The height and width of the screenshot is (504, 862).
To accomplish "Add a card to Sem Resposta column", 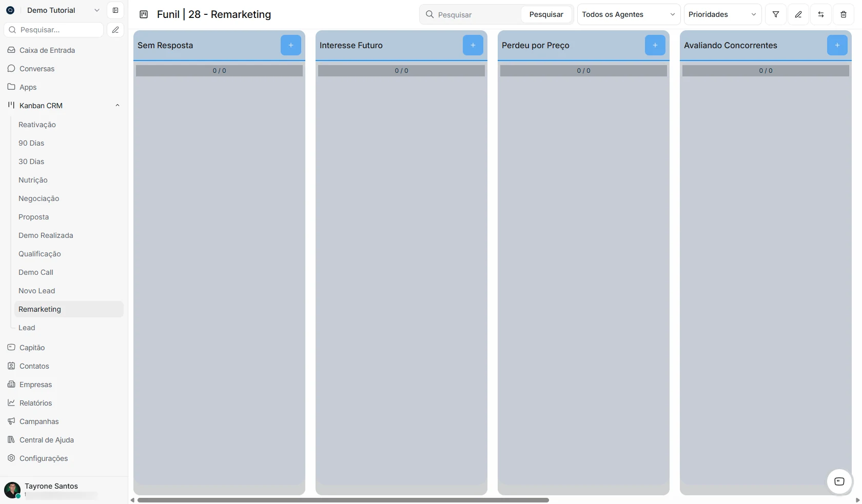I will (x=290, y=45).
